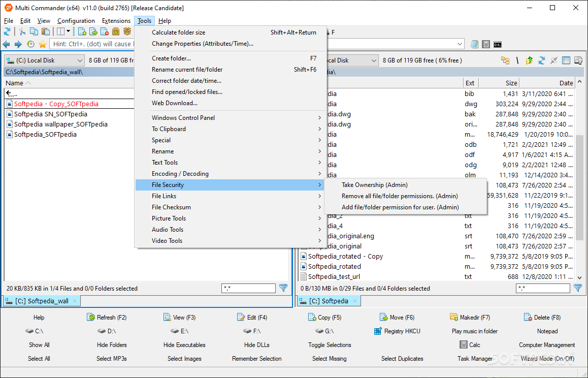Open the left (C:) Local Disk drive dropdown
This screenshot has width=588, height=378.
[x=44, y=60]
